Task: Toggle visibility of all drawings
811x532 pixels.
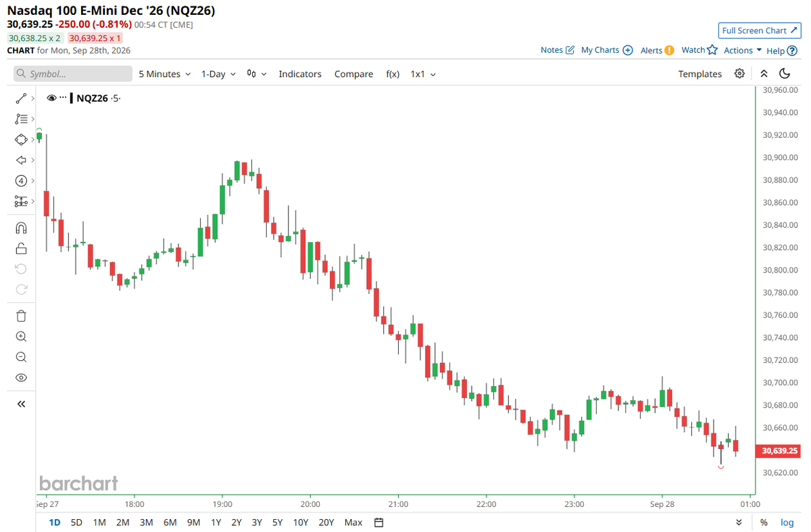Action: [x=21, y=378]
